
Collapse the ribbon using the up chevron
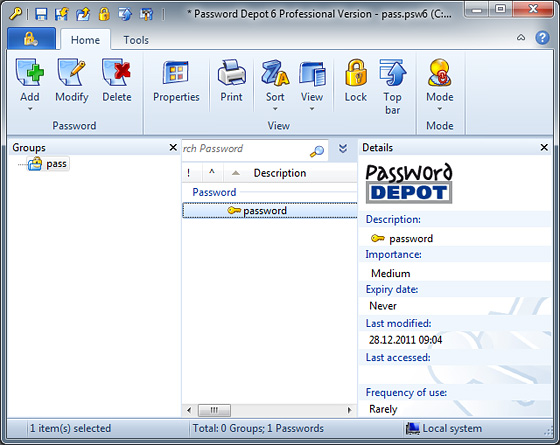pos(521,38)
